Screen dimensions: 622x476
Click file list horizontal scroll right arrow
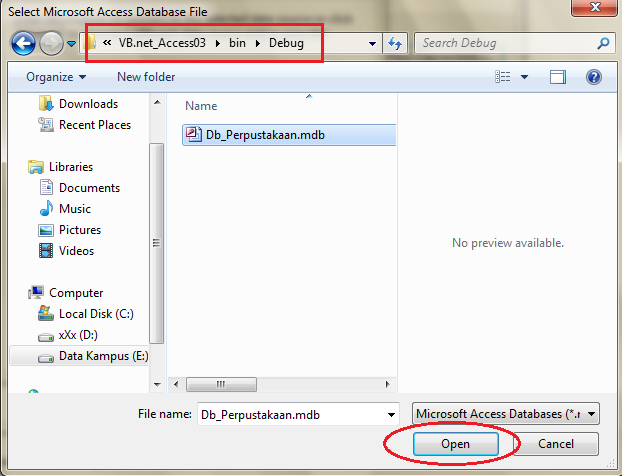pyautogui.click(x=388, y=384)
